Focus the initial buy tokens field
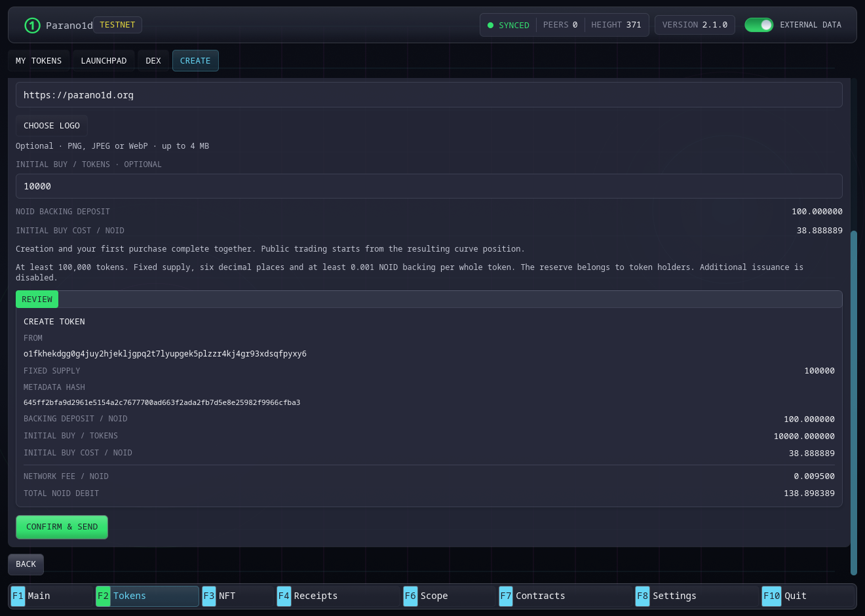 pos(429,186)
